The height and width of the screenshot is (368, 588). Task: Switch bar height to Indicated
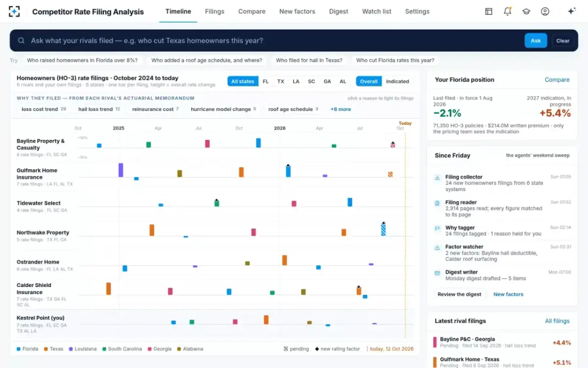[397, 81]
